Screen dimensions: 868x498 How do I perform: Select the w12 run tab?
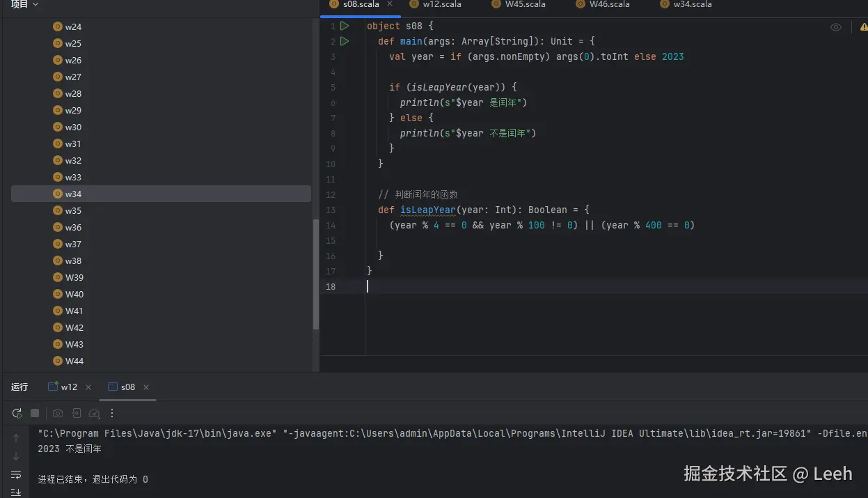point(63,387)
